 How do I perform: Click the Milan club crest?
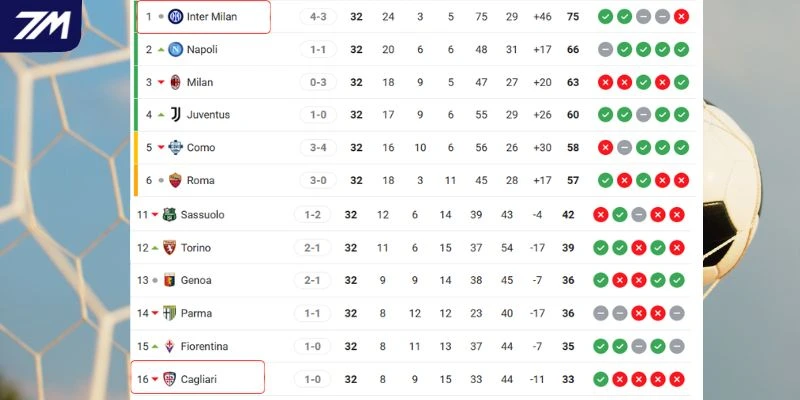(176, 82)
